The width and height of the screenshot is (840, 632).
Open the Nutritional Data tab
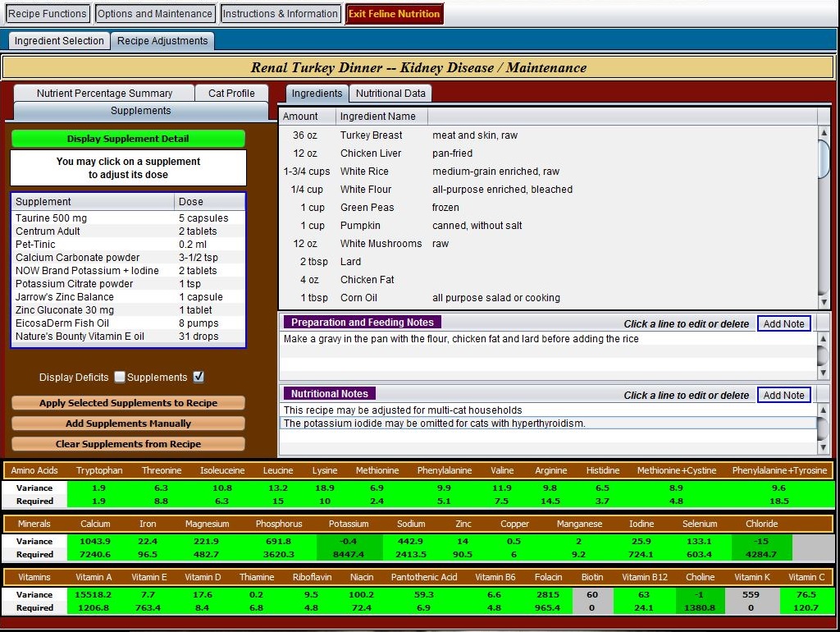(x=390, y=94)
